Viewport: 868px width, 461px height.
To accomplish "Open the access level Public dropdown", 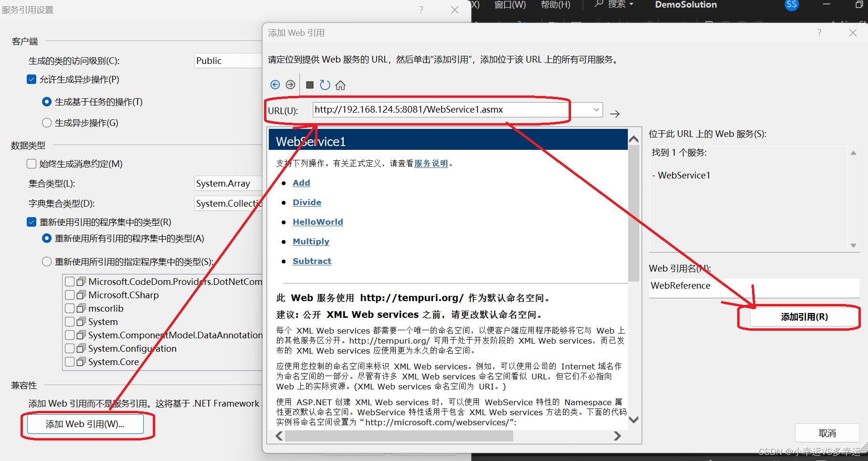I will pos(228,61).
